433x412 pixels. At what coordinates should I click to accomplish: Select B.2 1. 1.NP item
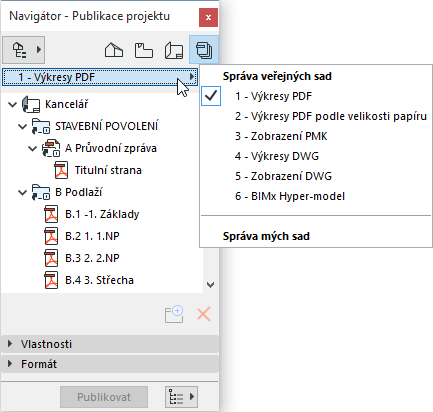point(92,236)
